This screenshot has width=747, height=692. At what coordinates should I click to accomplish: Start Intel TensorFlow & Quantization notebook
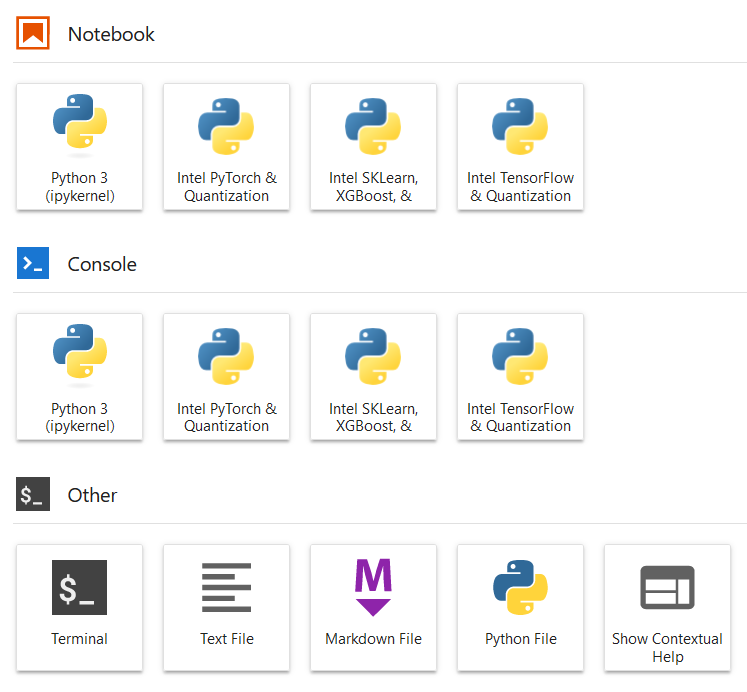click(x=520, y=146)
